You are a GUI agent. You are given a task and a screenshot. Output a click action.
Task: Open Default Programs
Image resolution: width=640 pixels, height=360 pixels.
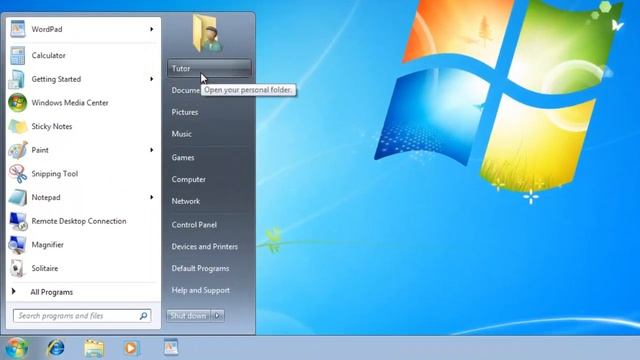point(200,268)
